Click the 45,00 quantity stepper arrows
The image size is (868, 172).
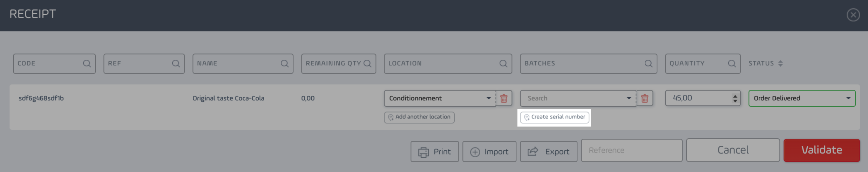[735, 99]
